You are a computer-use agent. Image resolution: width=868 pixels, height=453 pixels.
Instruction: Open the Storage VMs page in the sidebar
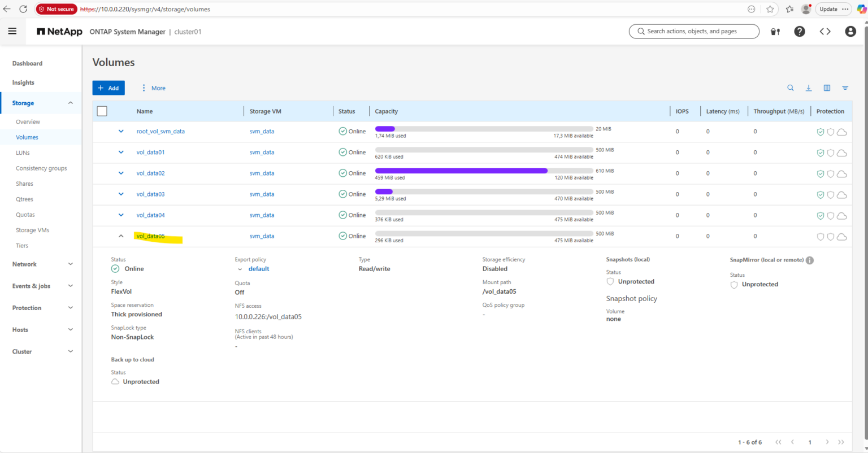pyautogui.click(x=31, y=230)
